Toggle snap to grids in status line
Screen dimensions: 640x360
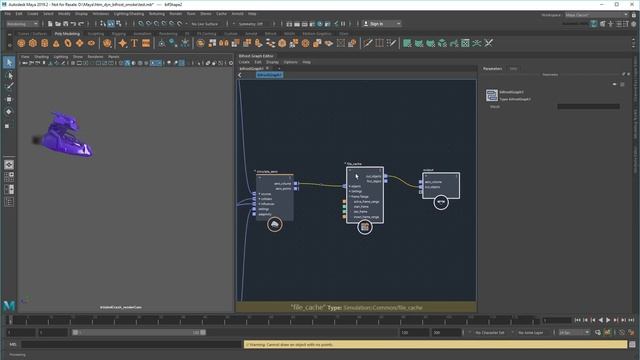[x=141, y=24]
